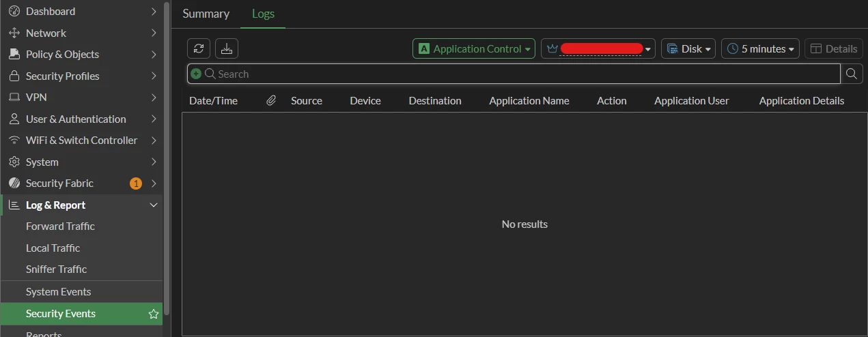Expand the Policy & Objects chevron
The image size is (868, 337).
[x=154, y=55]
